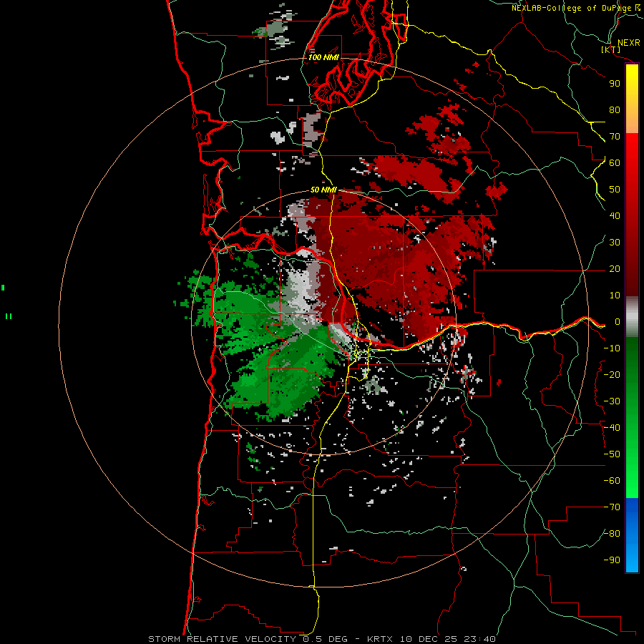Viewport: 644px width, 644px height.
Task: Click the [KT] units label above the scale
Action: [610, 50]
